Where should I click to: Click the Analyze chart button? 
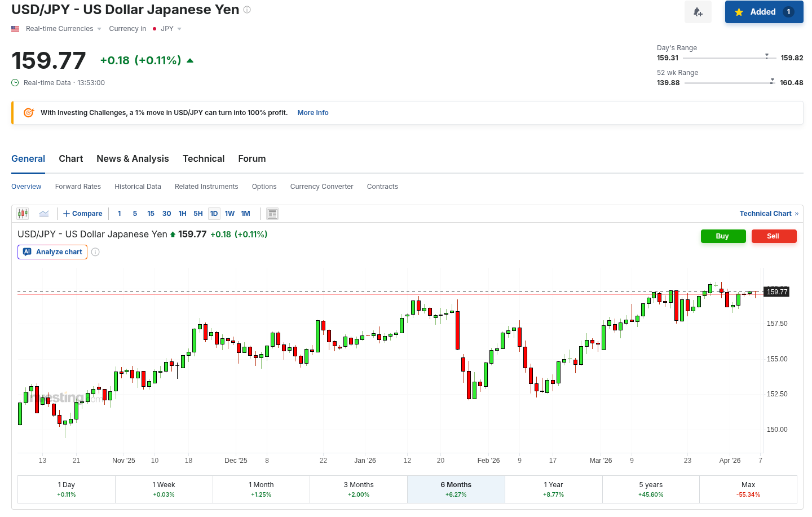52,252
